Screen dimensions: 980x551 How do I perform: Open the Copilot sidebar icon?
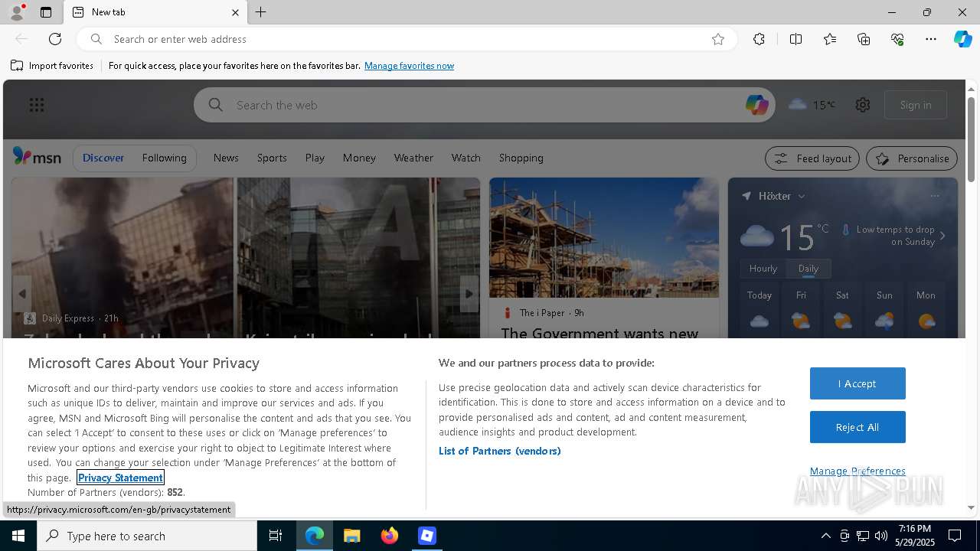tap(962, 39)
